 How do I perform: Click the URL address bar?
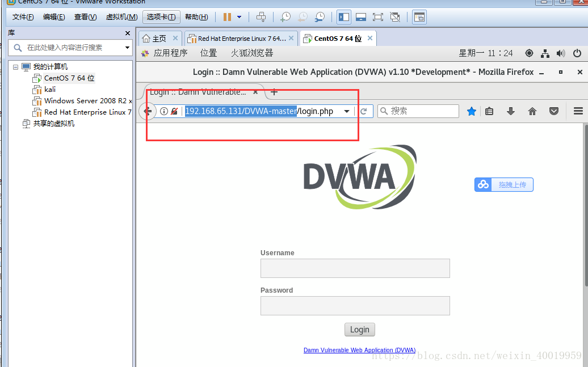point(259,111)
